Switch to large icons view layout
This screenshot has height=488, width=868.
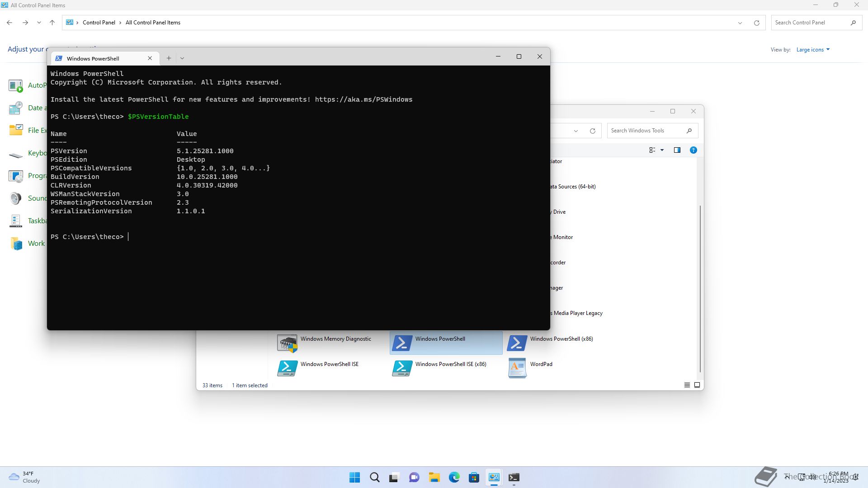tap(697, 385)
